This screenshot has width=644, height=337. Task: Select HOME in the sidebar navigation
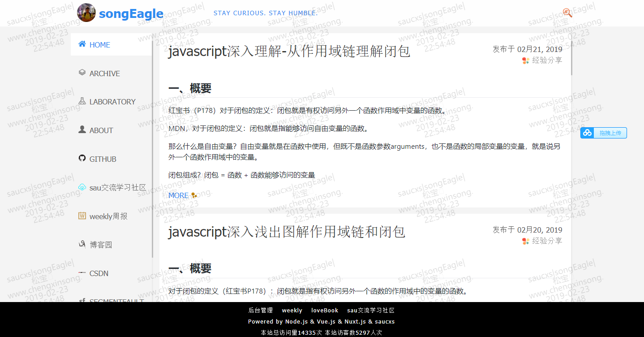[99, 44]
